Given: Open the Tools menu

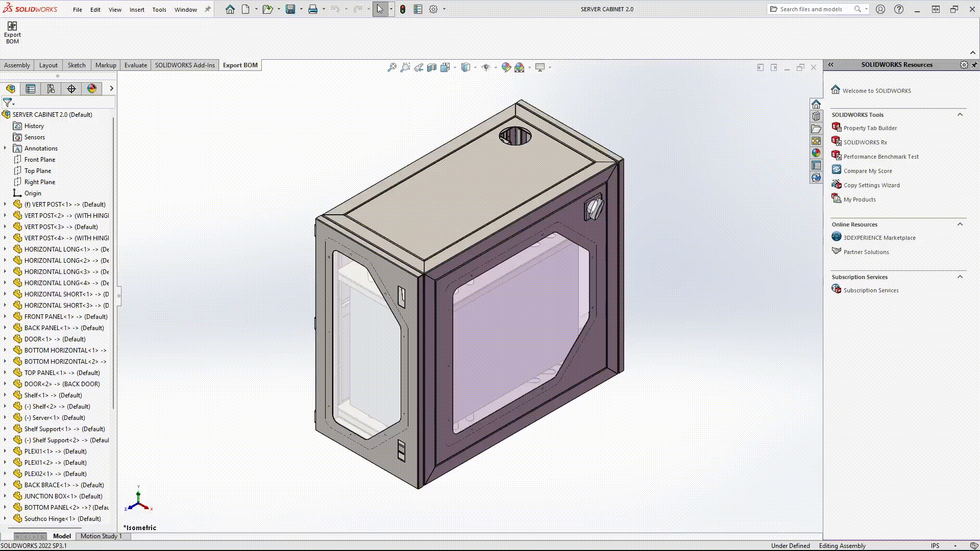Looking at the screenshot, I should tap(159, 9).
